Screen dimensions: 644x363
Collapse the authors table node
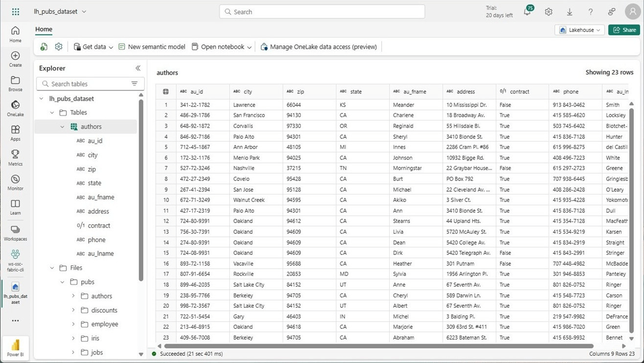click(x=63, y=127)
